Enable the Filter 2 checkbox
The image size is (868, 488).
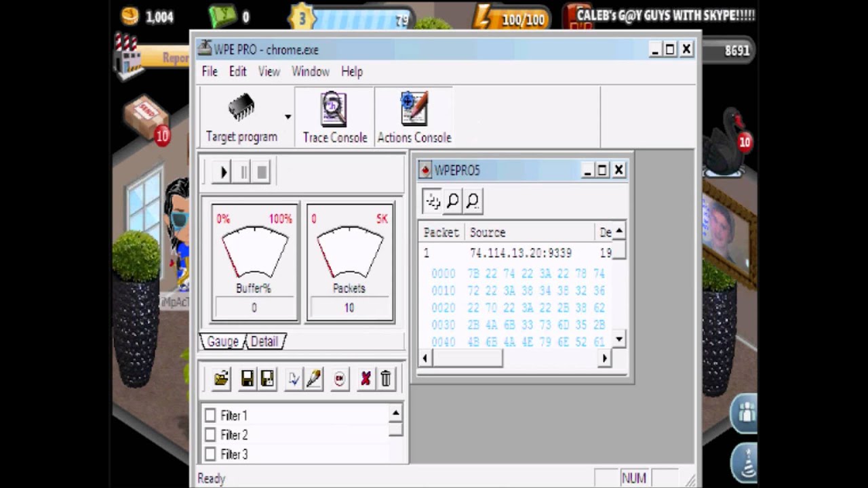210,434
